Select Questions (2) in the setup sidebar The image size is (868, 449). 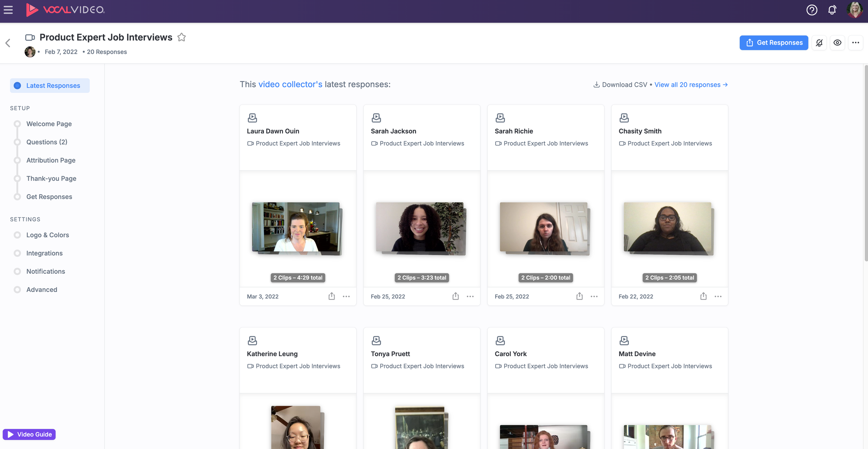[47, 142]
